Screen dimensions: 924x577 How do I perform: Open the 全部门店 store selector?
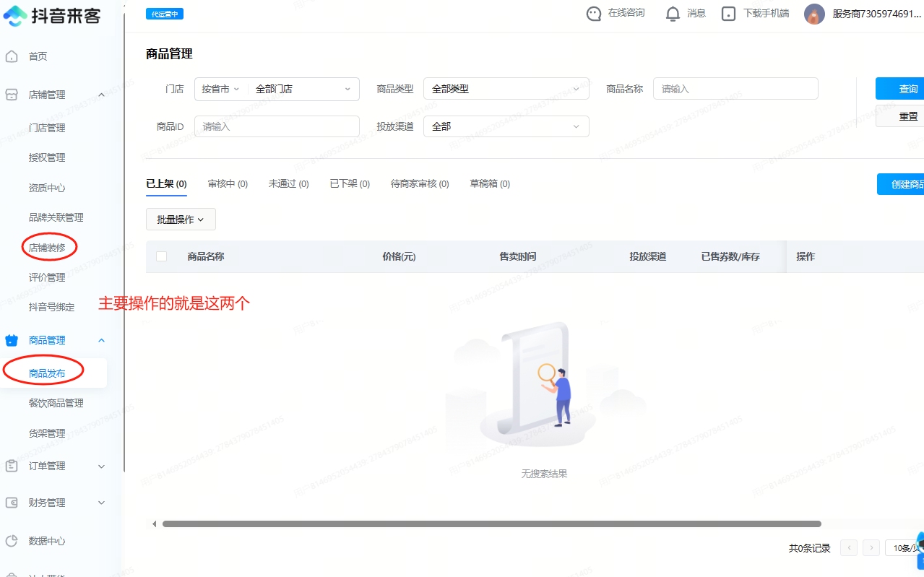[x=303, y=89]
